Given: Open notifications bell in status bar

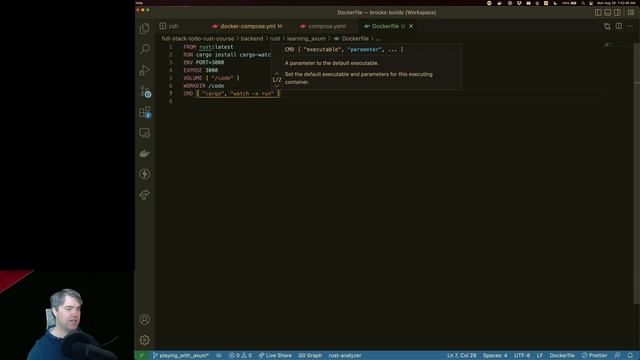Looking at the screenshot, I should pyautogui.click(x=631, y=356).
